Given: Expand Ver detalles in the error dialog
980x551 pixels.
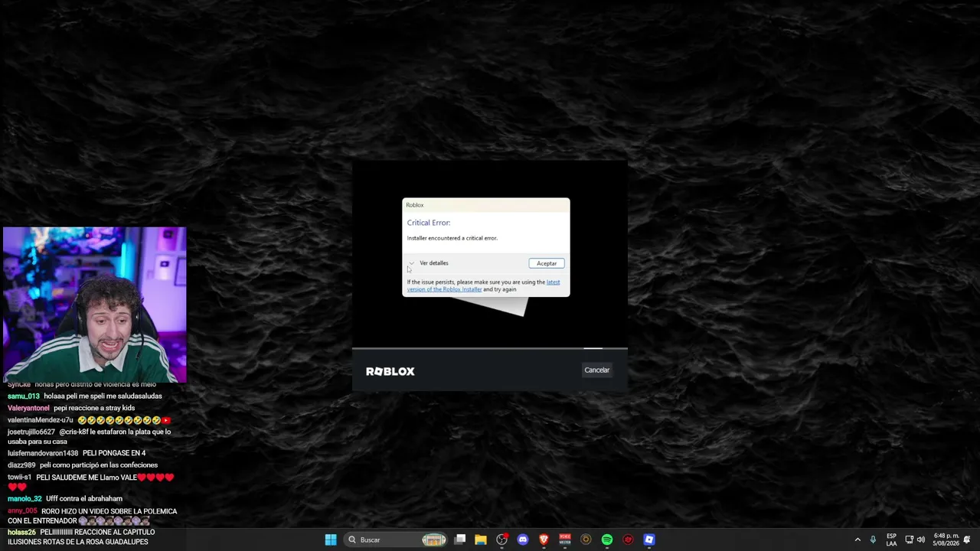Looking at the screenshot, I should click(429, 263).
